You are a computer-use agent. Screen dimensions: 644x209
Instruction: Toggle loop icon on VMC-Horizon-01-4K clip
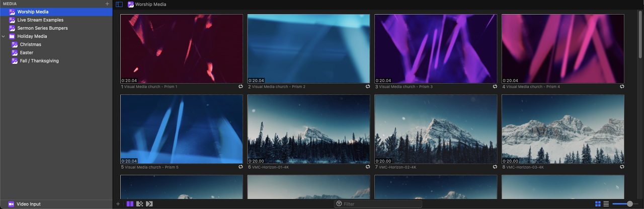click(368, 167)
